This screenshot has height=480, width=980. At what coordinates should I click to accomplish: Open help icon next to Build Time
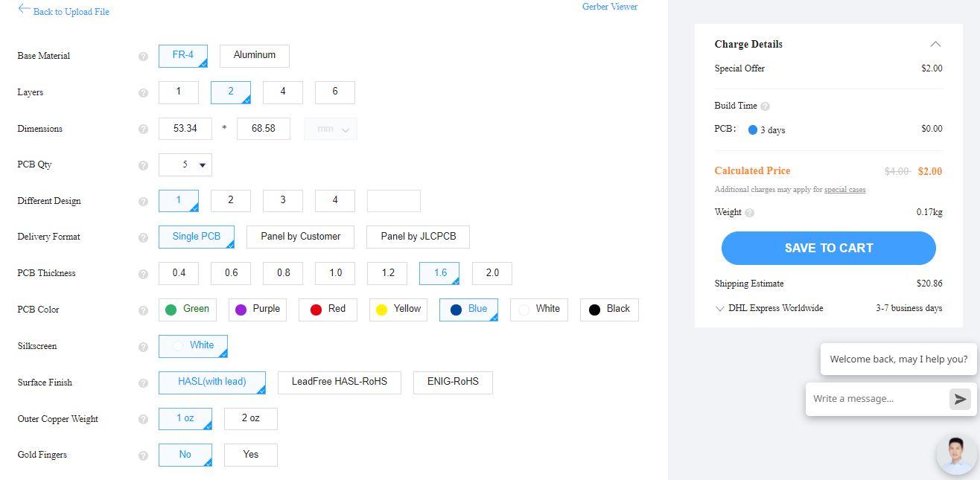(765, 106)
